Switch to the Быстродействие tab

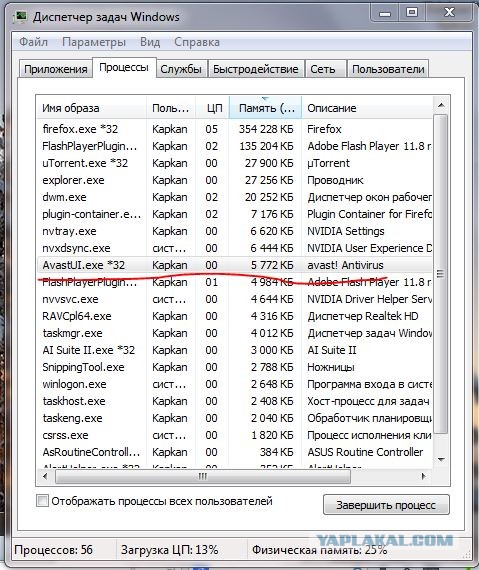click(255, 69)
